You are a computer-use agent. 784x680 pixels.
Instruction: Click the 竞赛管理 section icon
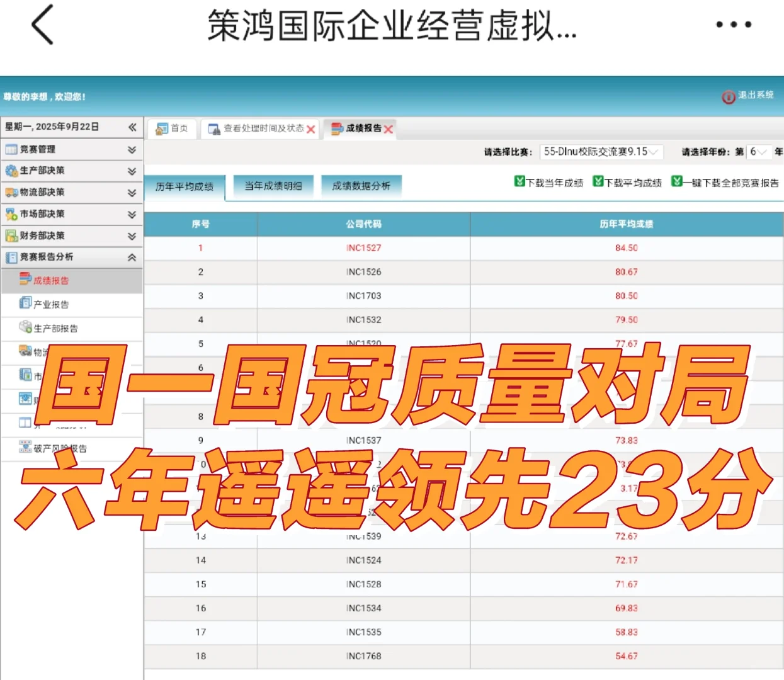point(11,149)
